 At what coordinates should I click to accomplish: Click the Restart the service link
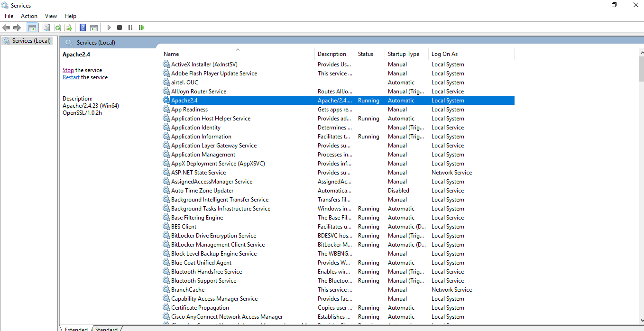pyautogui.click(x=71, y=77)
